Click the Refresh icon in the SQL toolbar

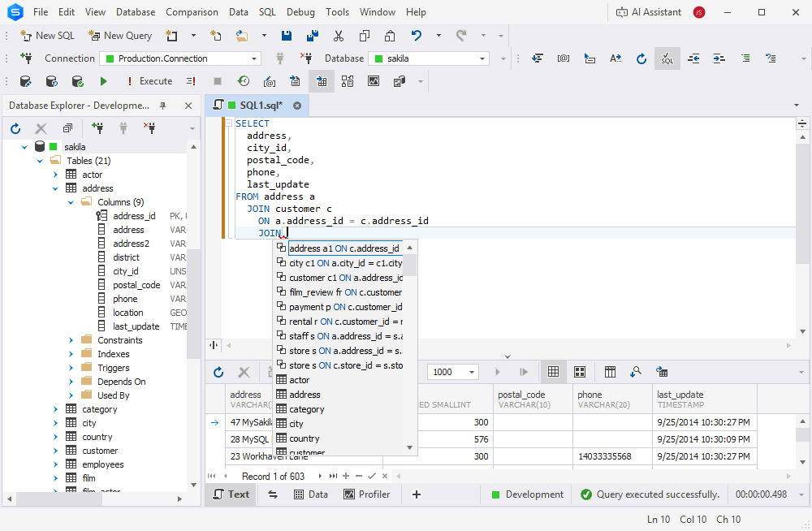coord(641,58)
